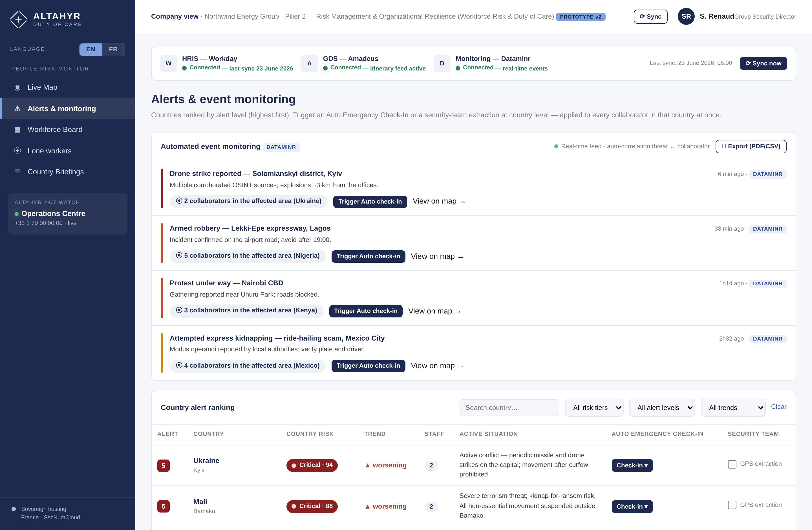Switch language to EN
The width and height of the screenshot is (812, 530).
pyautogui.click(x=91, y=49)
